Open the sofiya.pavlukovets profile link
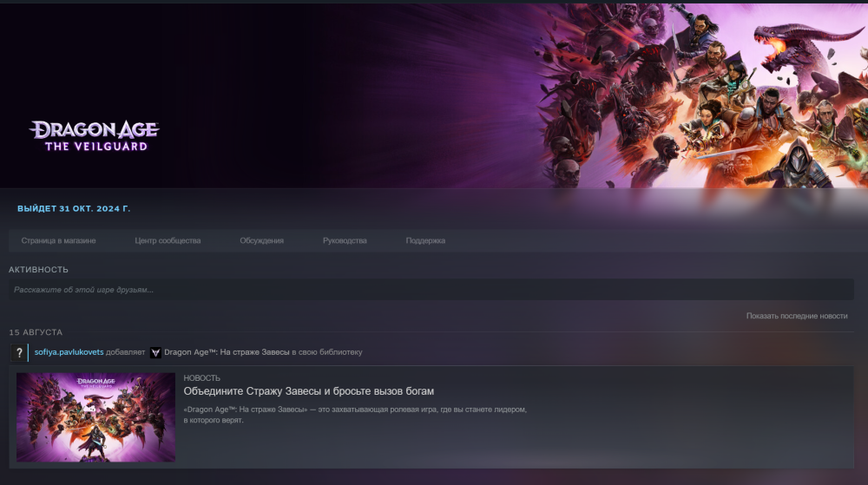The width and height of the screenshot is (868, 485). (x=69, y=352)
